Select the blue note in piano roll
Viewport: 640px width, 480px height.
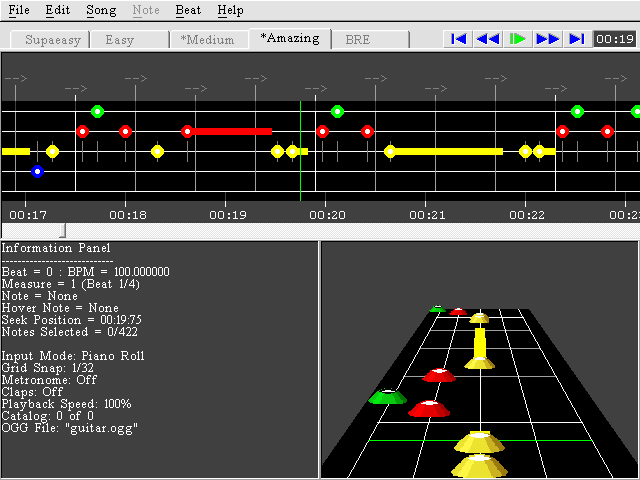coord(37,171)
